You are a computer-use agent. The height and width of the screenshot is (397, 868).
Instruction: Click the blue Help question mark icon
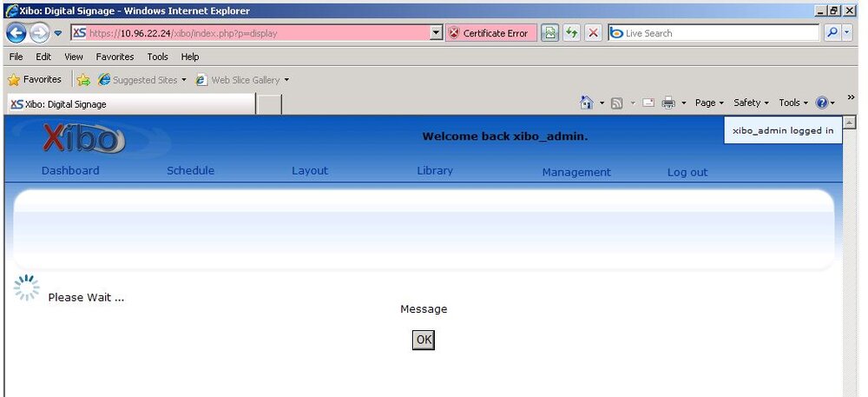[x=822, y=103]
